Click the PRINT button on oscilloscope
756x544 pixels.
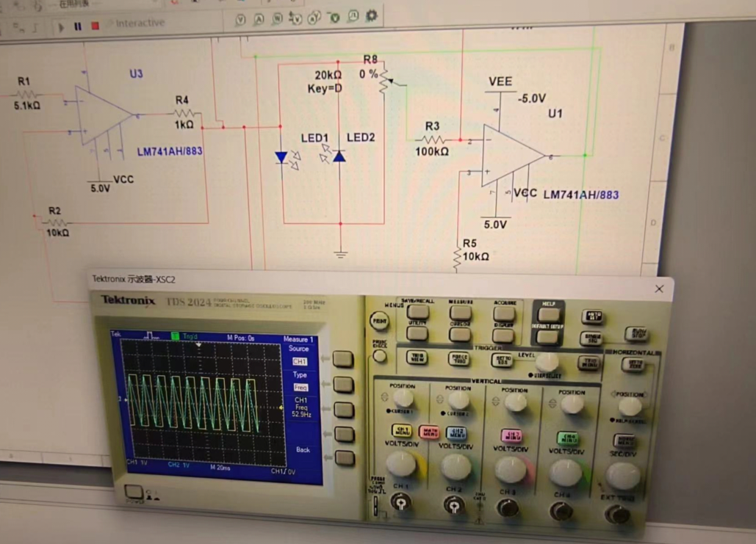[x=379, y=321]
